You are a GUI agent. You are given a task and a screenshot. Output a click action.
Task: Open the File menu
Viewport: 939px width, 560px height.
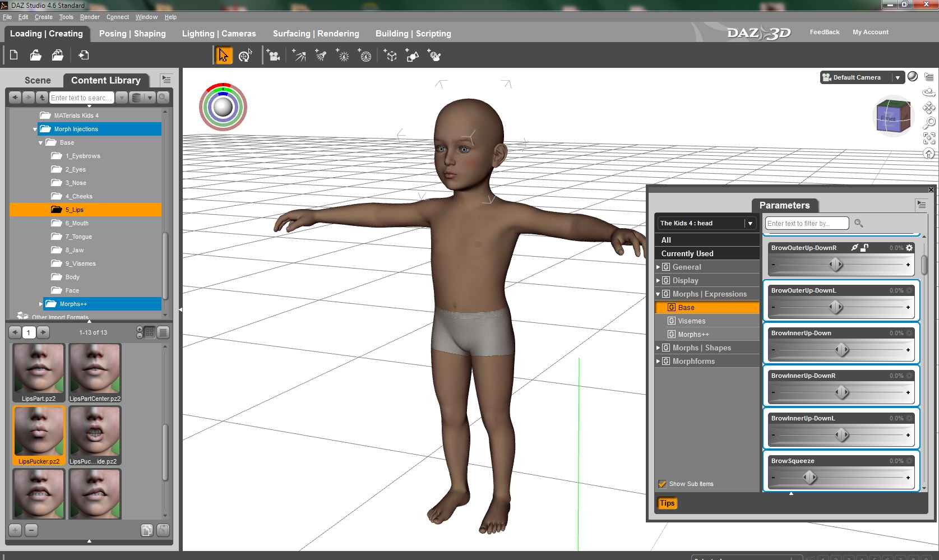coord(7,17)
